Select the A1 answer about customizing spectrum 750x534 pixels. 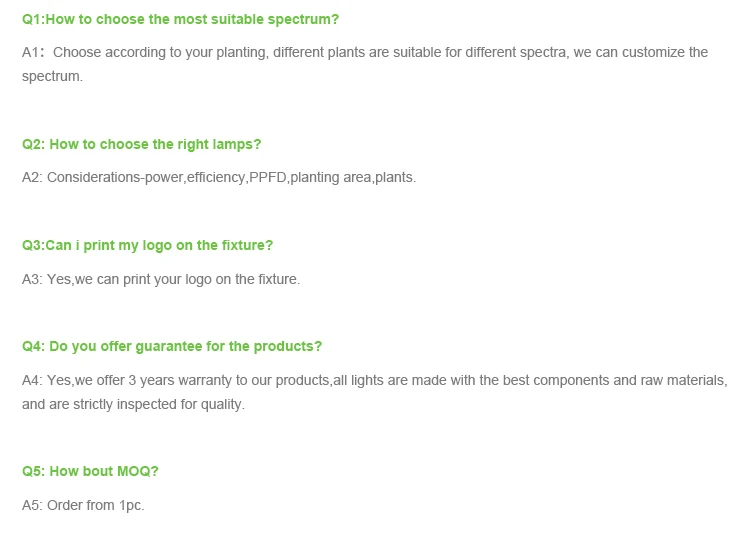[365, 64]
